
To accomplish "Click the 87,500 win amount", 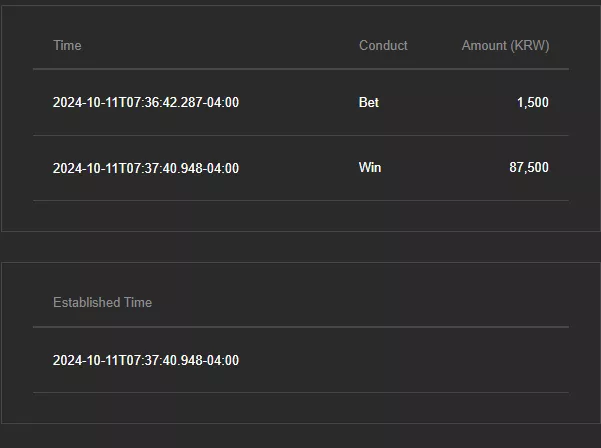I will click(529, 167).
